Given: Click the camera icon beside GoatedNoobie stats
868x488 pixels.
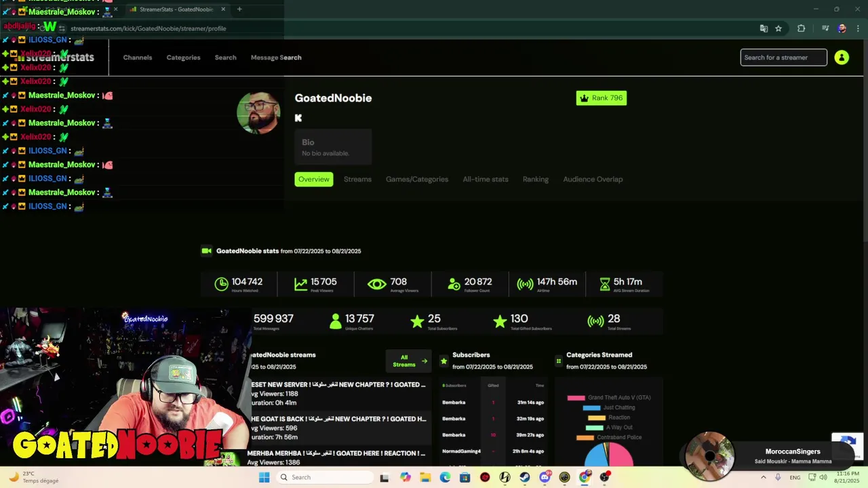Looking at the screenshot, I should pos(207,251).
